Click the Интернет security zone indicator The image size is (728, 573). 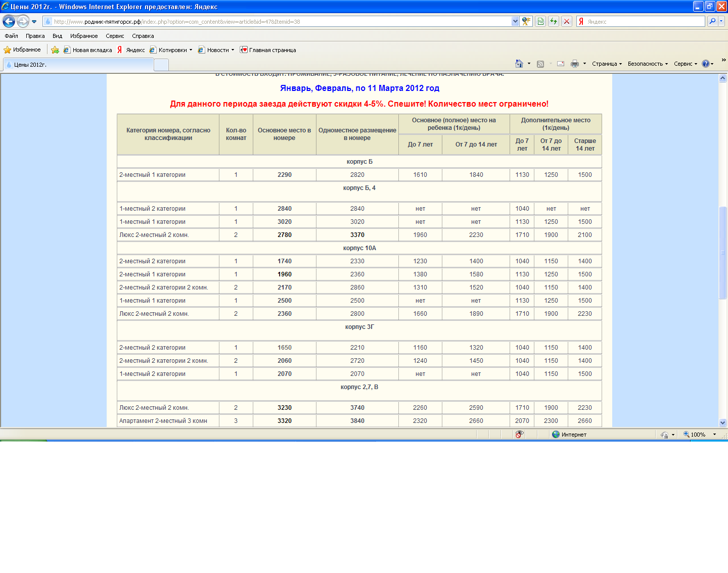(570, 435)
